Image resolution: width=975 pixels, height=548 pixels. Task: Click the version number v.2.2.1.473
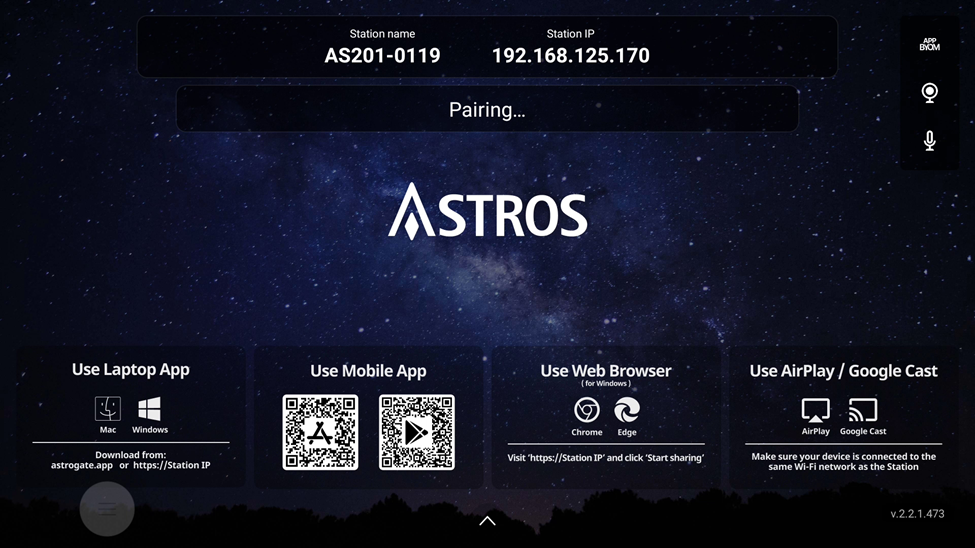click(917, 514)
